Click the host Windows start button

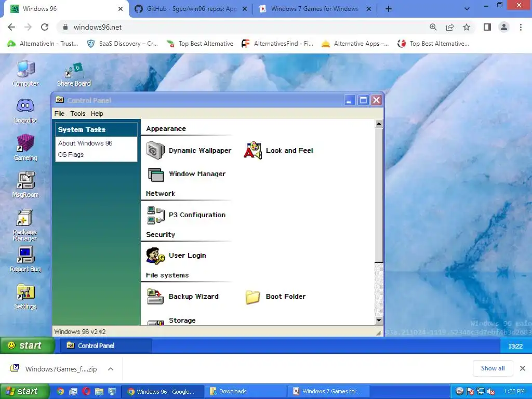click(x=24, y=391)
